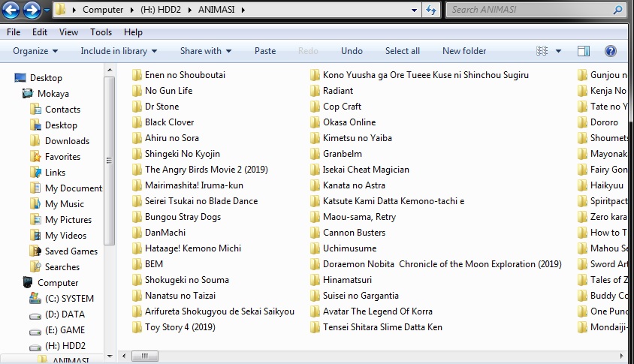
Task: Select Hinamatsuri folder icon
Action: click(315, 279)
